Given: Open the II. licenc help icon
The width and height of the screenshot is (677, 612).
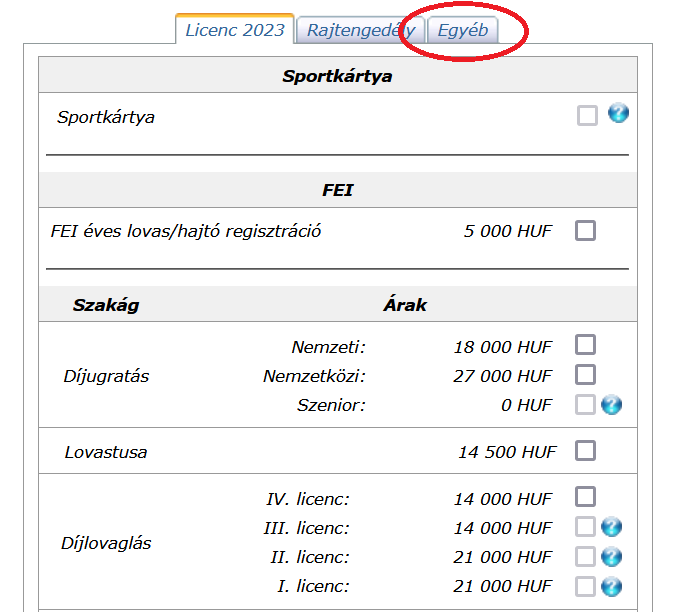Looking at the screenshot, I should [x=612, y=557].
